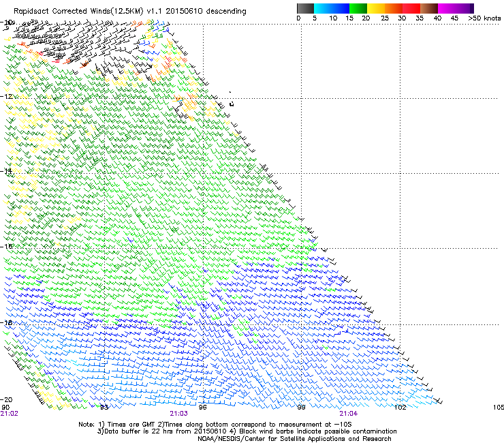Click the longitude label 105

(499, 408)
